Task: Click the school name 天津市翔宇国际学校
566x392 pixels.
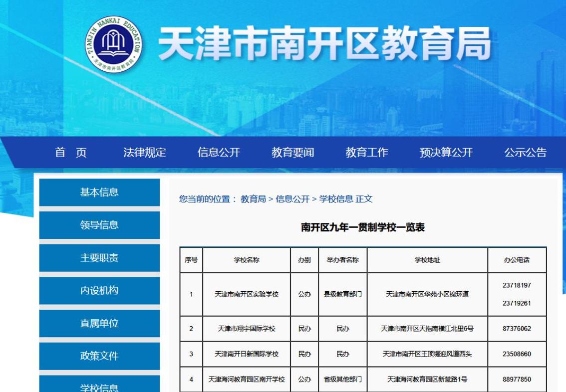Action: point(246,328)
